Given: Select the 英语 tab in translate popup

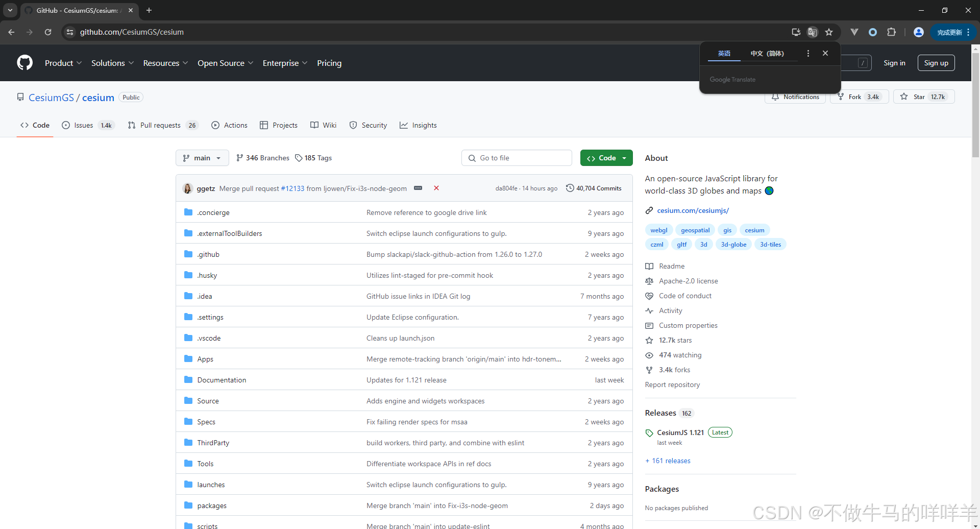Looking at the screenshot, I should [724, 53].
